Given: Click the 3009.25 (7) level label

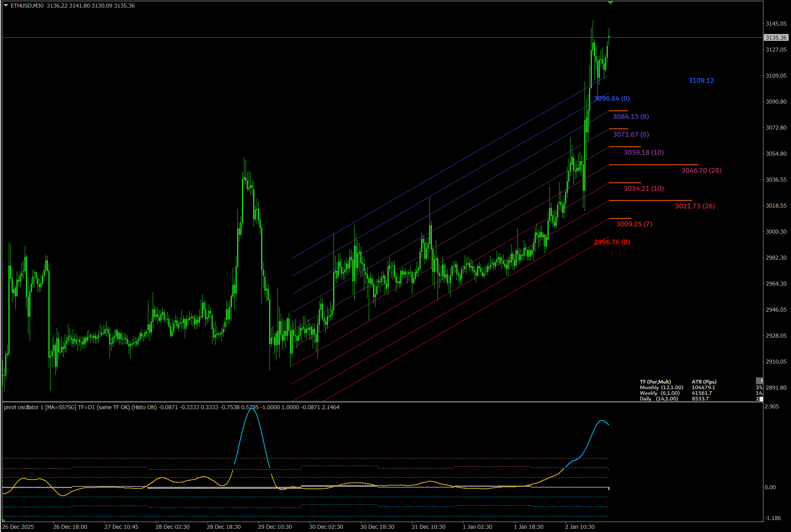Looking at the screenshot, I should [634, 224].
